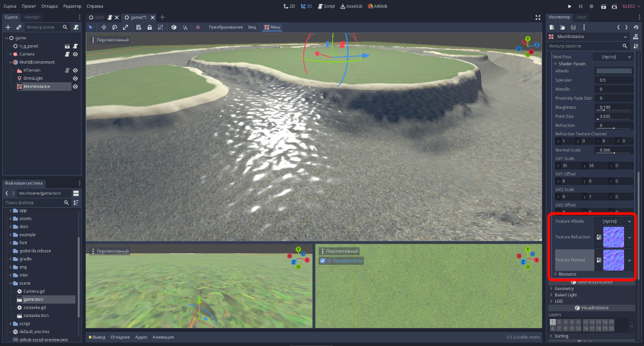
Task: Add a new node with plus icon
Action: 8,27
